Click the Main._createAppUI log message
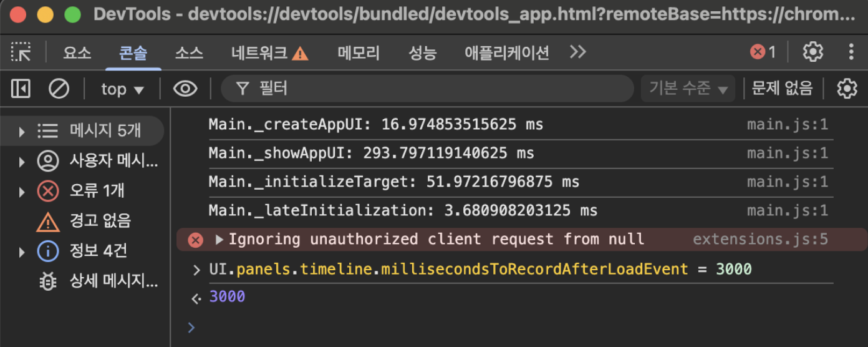868x347 pixels. [x=376, y=125]
